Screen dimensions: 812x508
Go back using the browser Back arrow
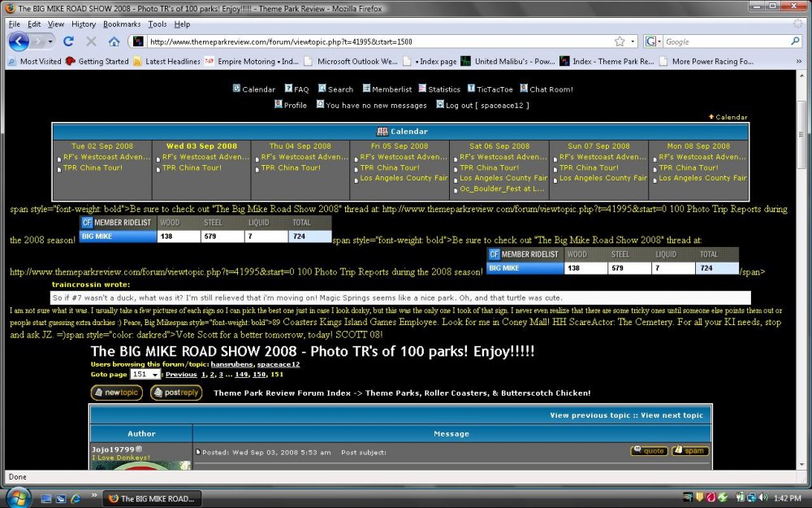(x=19, y=41)
